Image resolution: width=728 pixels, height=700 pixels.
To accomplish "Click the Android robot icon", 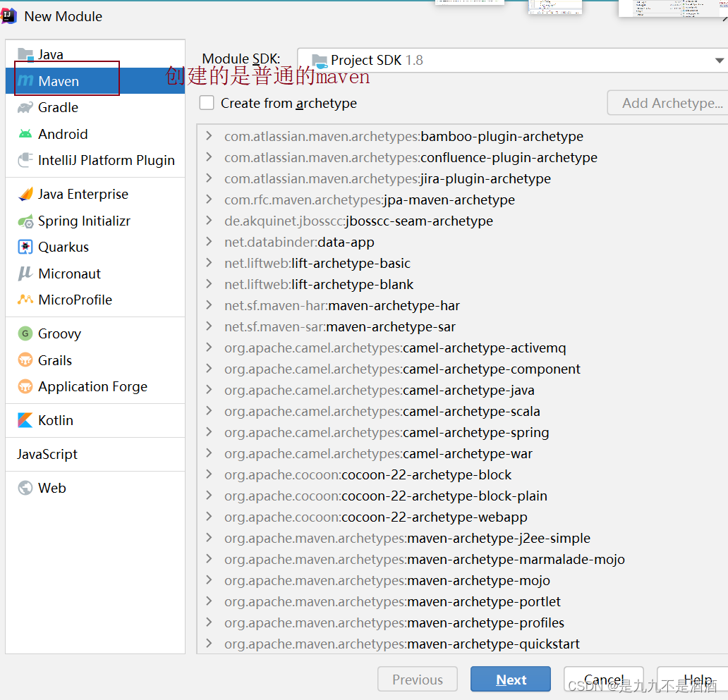I will pyautogui.click(x=25, y=134).
